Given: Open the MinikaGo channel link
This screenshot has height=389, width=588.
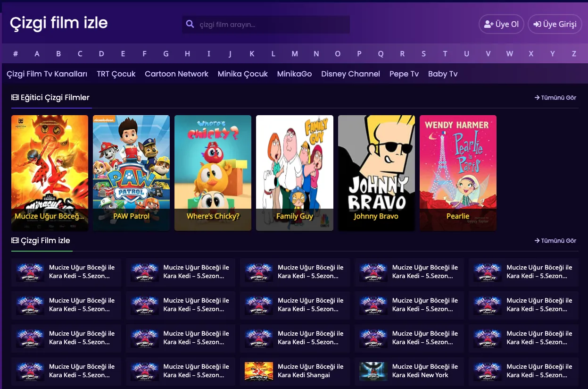Looking at the screenshot, I should tap(294, 74).
